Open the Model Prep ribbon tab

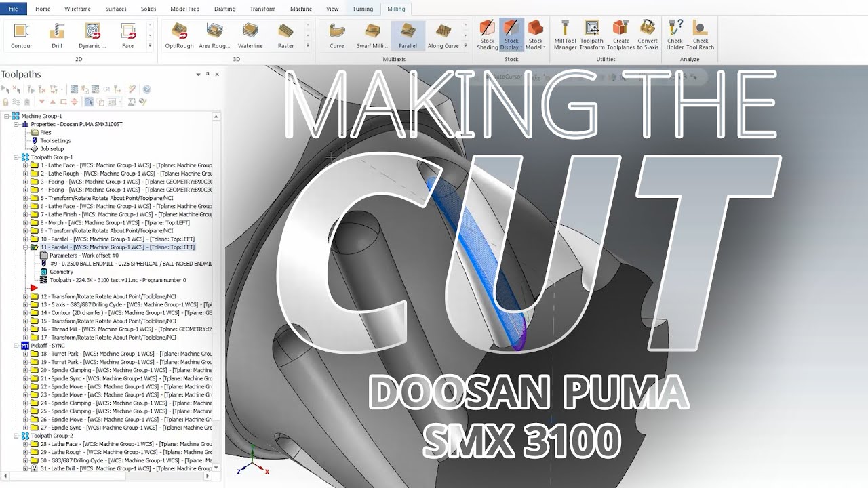click(x=184, y=9)
